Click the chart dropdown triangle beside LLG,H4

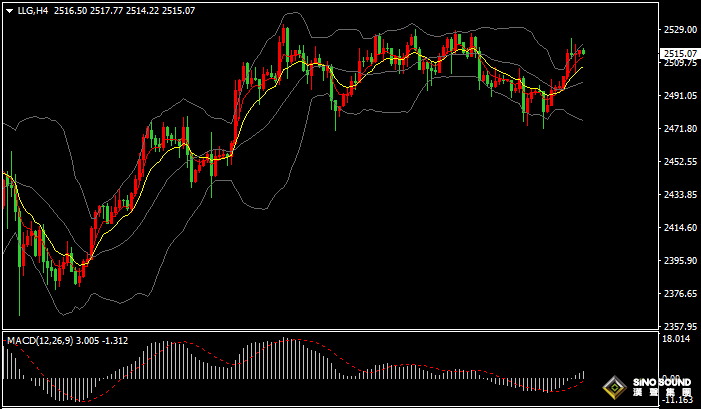pos(8,10)
